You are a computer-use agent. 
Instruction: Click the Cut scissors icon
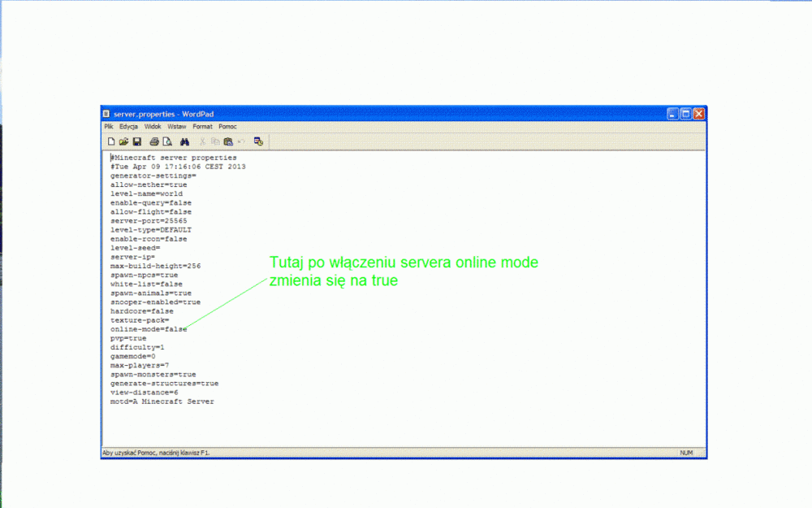pyautogui.click(x=202, y=141)
